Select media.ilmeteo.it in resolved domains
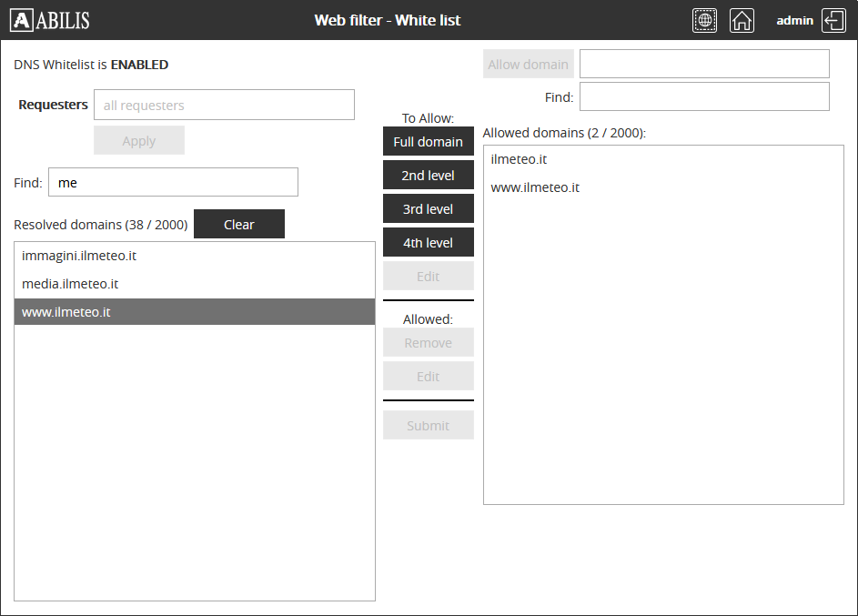858x616 pixels. [x=70, y=284]
